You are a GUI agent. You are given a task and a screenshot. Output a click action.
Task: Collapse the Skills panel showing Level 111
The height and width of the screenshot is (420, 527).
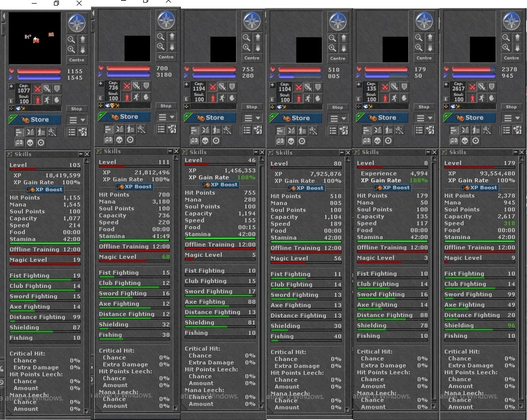[x=170, y=151]
